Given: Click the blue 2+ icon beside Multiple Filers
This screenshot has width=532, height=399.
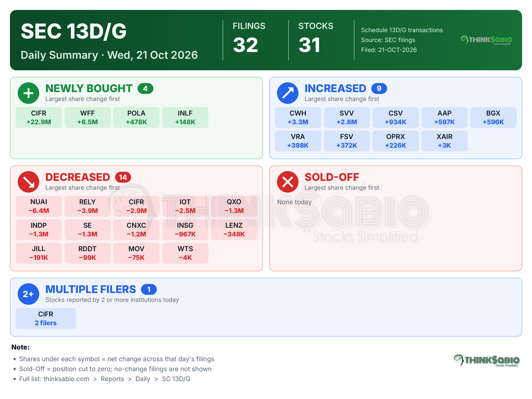Looking at the screenshot, I should pos(28,294).
